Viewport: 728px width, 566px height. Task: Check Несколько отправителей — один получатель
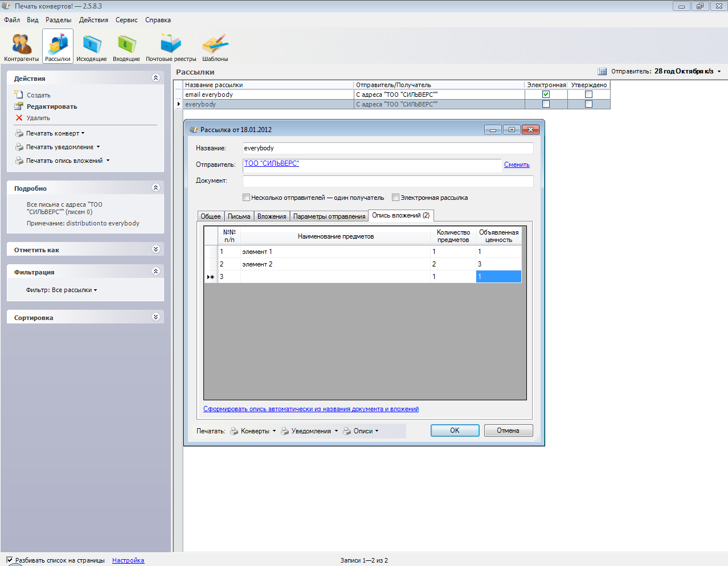coord(246,198)
